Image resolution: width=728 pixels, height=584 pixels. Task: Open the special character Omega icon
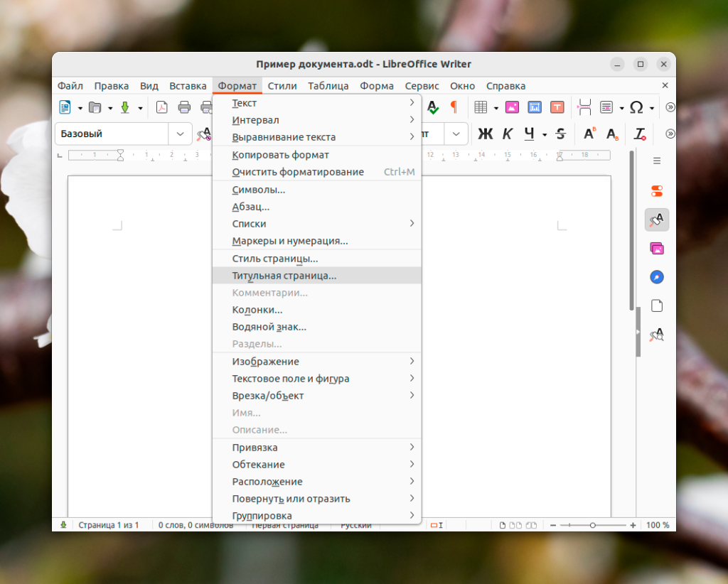(x=636, y=107)
